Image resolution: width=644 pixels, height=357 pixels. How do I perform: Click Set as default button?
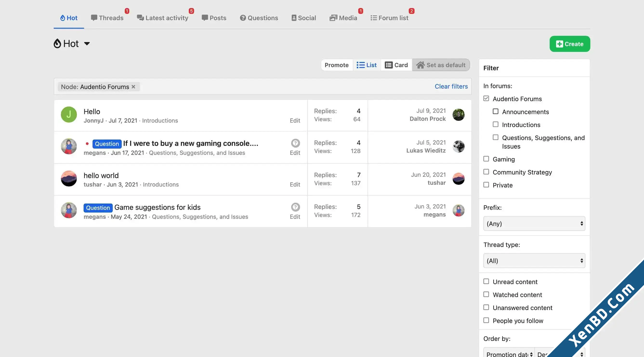[441, 65]
